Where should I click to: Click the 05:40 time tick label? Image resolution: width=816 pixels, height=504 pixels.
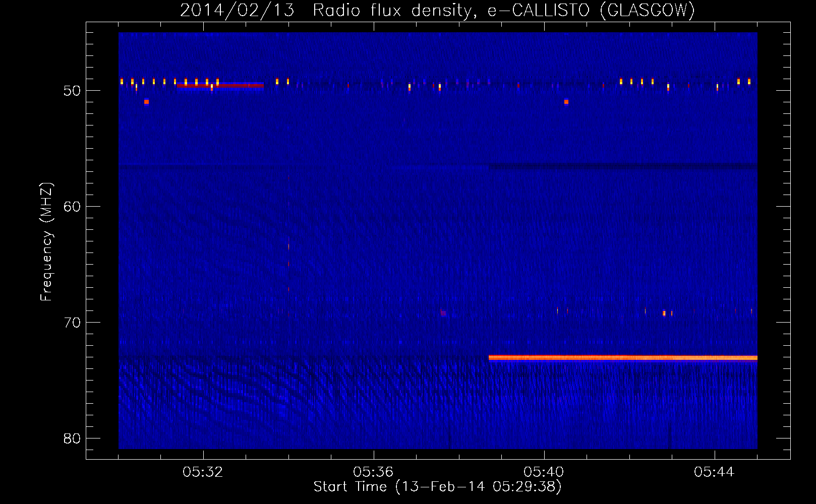coord(544,472)
